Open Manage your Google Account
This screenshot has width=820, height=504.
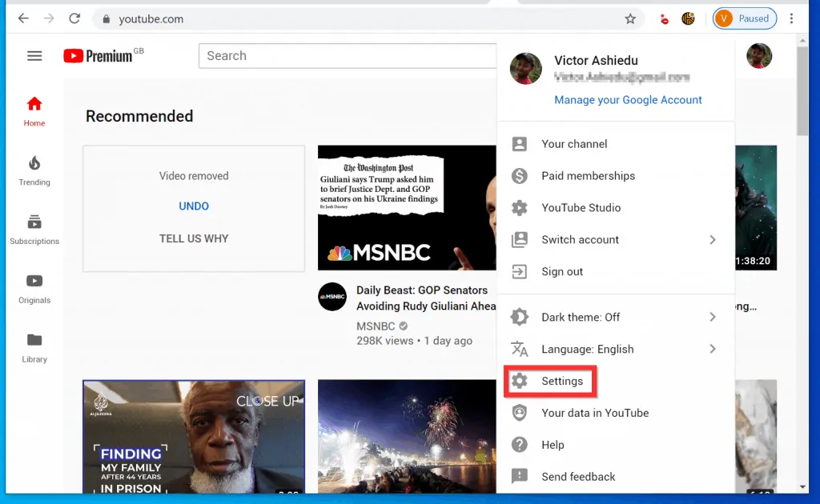click(x=628, y=99)
